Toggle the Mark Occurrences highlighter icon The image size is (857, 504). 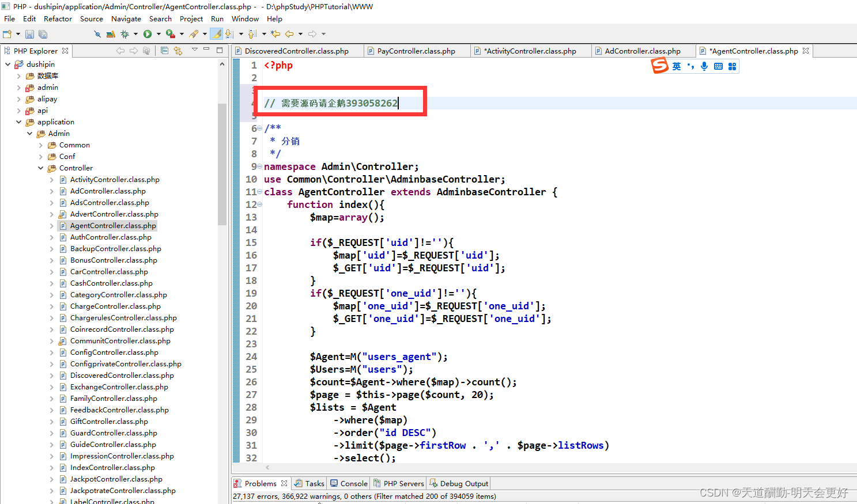(x=217, y=34)
